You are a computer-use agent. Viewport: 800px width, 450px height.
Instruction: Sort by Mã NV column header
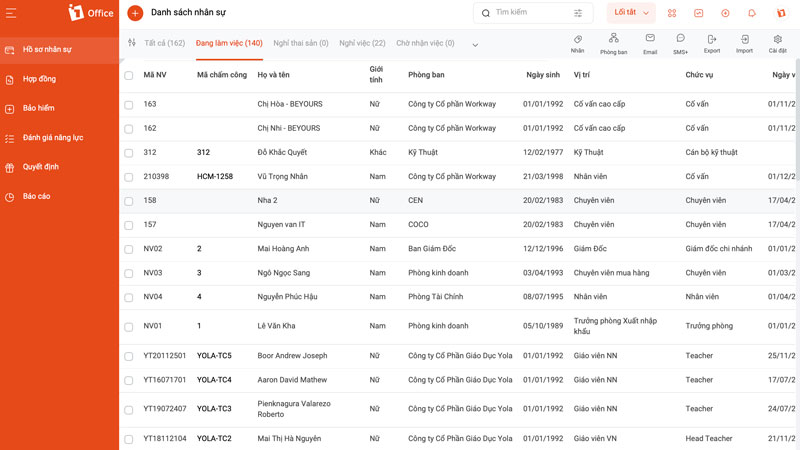155,75
